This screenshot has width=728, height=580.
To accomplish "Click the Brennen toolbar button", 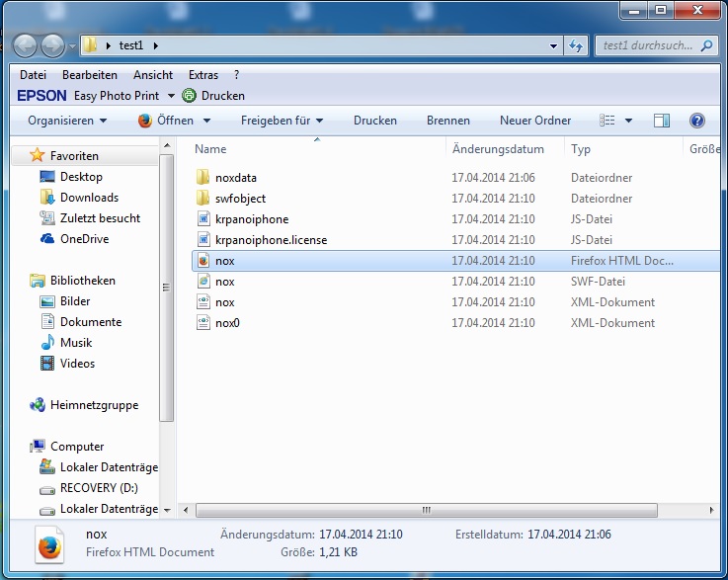I will click(x=448, y=121).
